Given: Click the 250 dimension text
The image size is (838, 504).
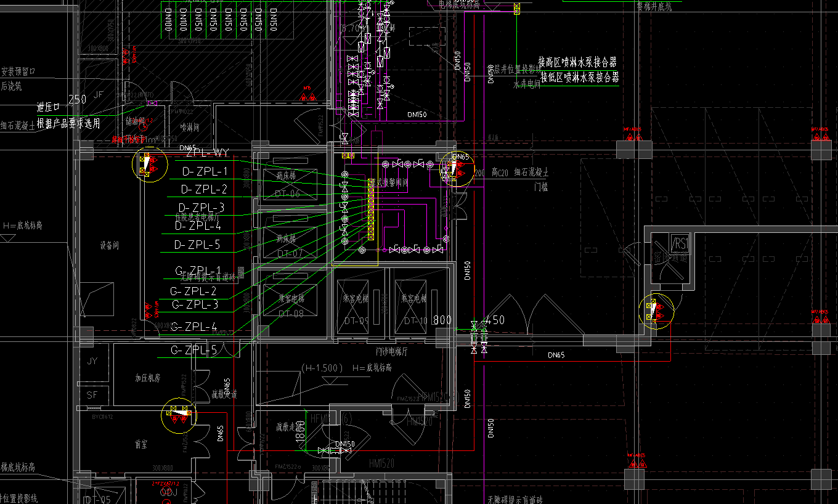Looking at the screenshot, I should (x=77, y=99).
